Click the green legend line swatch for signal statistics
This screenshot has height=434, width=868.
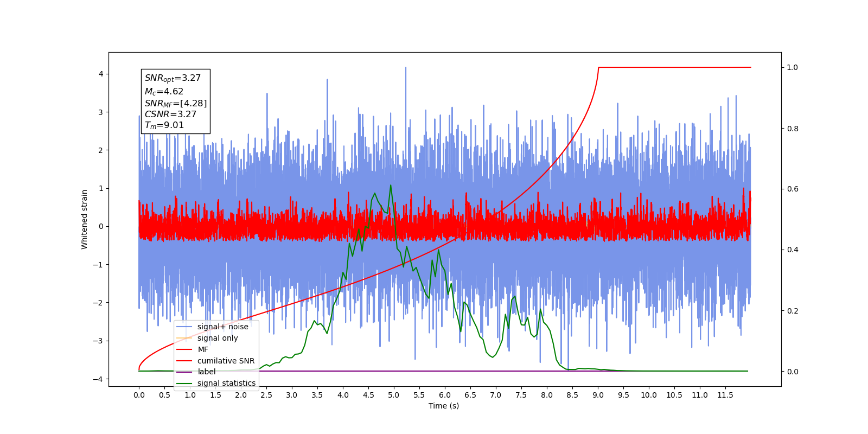tap(184, 383)
